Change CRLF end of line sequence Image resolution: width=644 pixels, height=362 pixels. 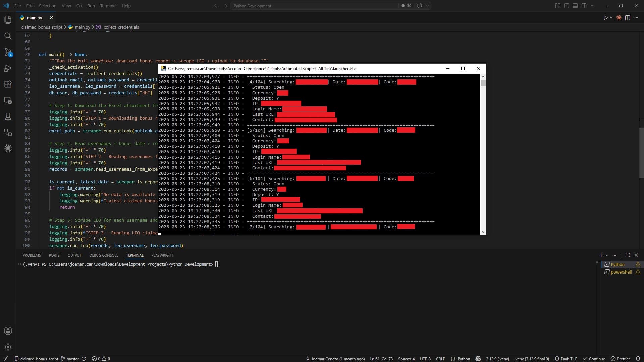pyautogui.click(x=440, y=359)
